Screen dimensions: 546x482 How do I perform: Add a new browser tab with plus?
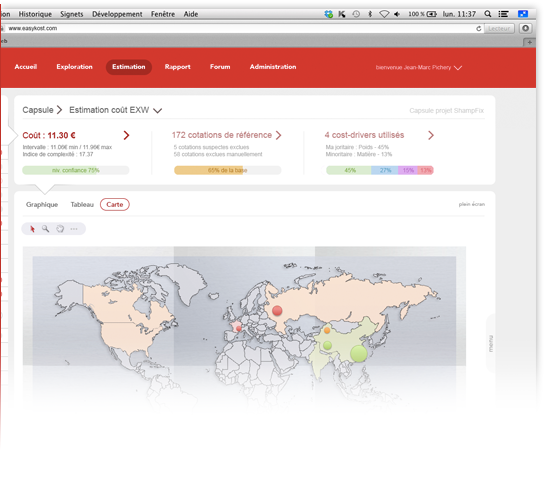pyautogui.click(x=529, y=42)
